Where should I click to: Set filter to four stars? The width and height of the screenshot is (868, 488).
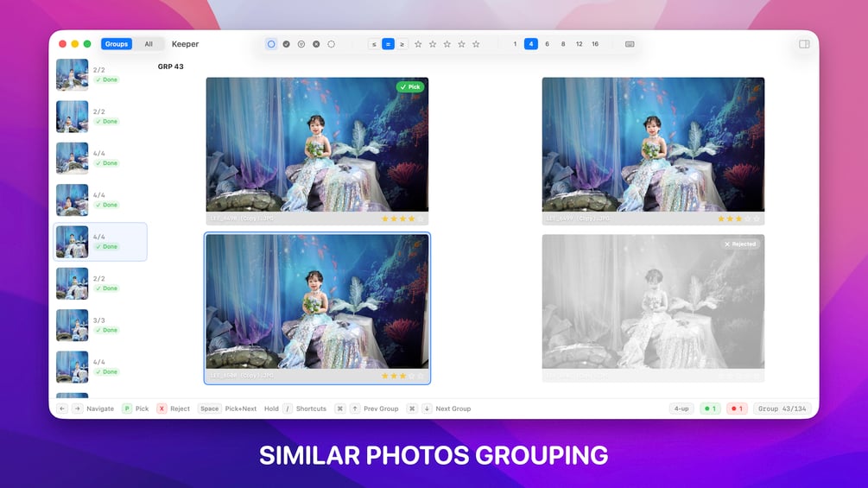(x=461, y=44)
